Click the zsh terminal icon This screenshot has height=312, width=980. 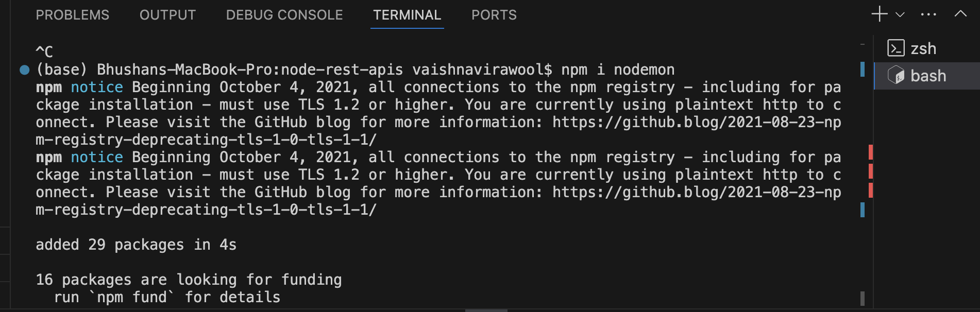(896, 48)
